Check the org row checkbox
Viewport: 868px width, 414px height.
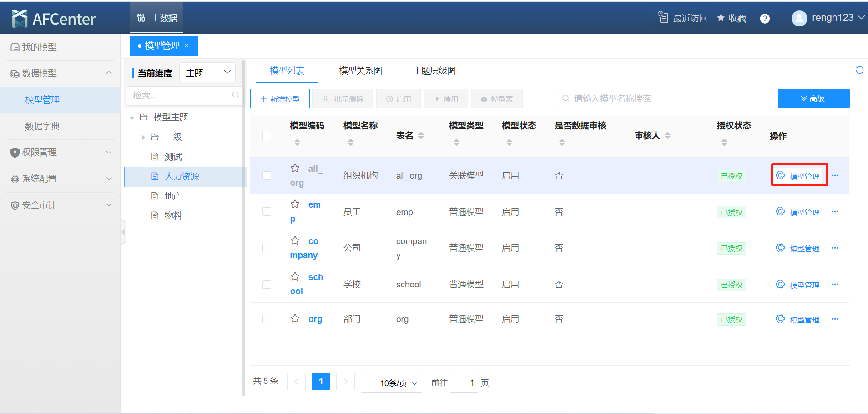coord(267,319)
